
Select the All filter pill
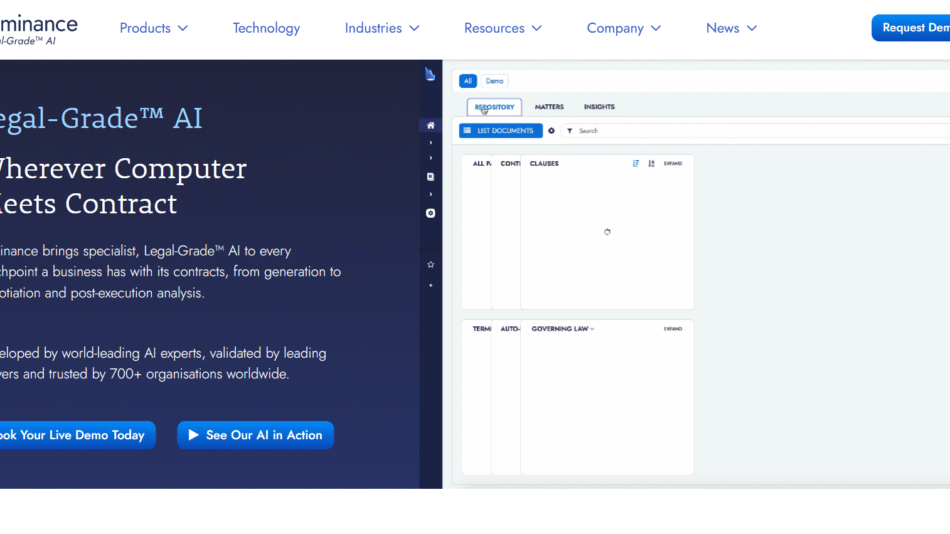pos(467,81)
